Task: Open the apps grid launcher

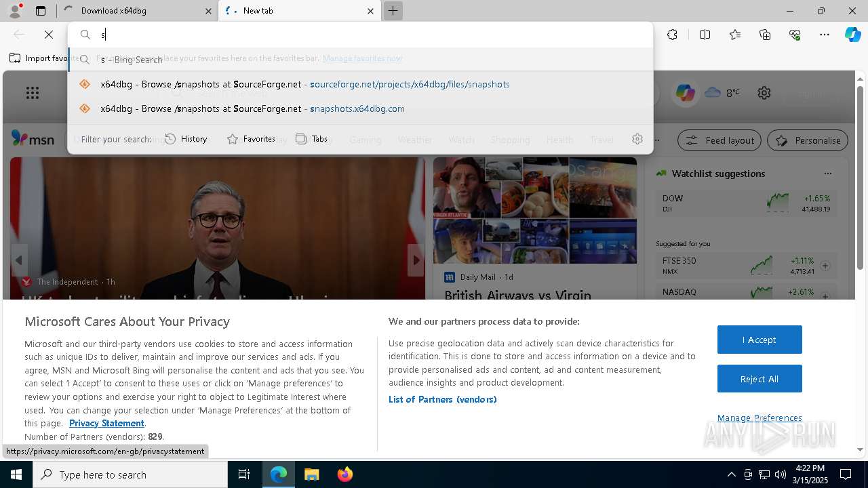Action: coord(32,93)
